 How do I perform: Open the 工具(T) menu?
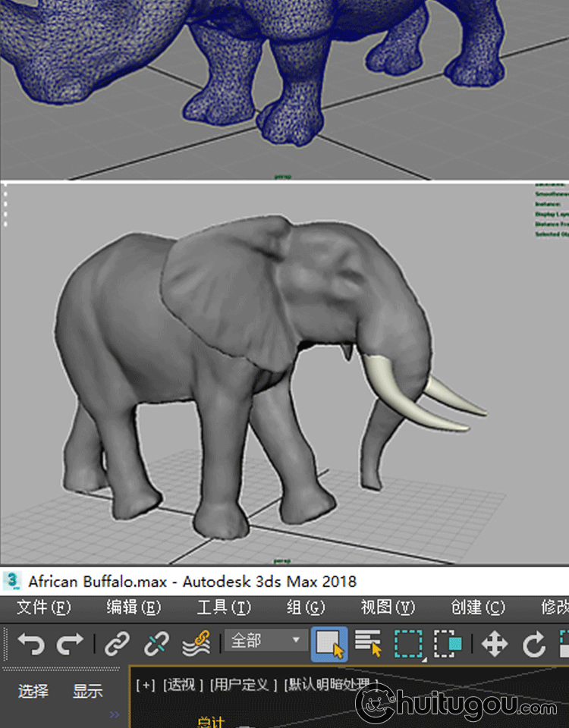click(224, 607)
